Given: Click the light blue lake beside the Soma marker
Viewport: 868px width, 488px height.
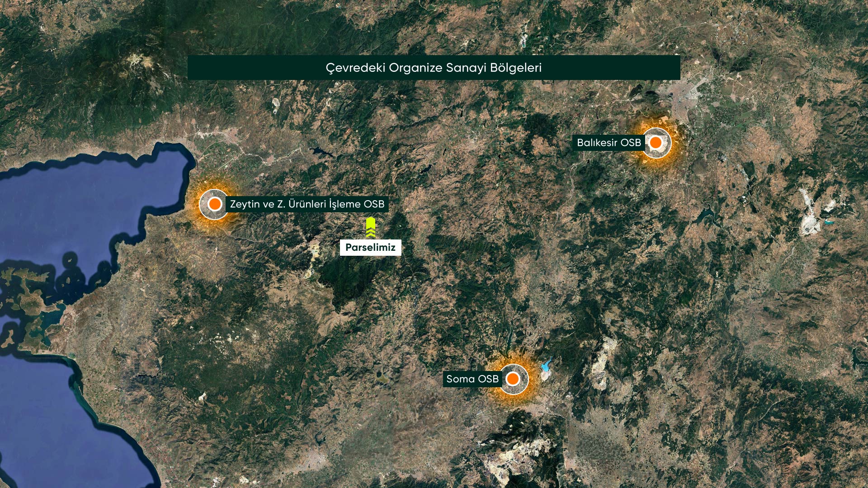Looking at the screenshot, I should [x=546, y=366].
